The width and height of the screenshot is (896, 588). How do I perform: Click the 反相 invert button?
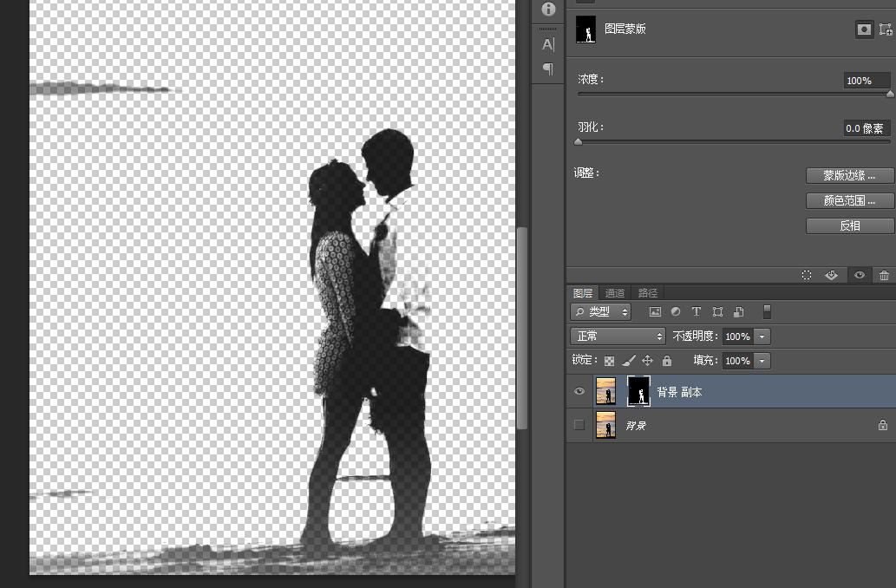click(849, 225)
